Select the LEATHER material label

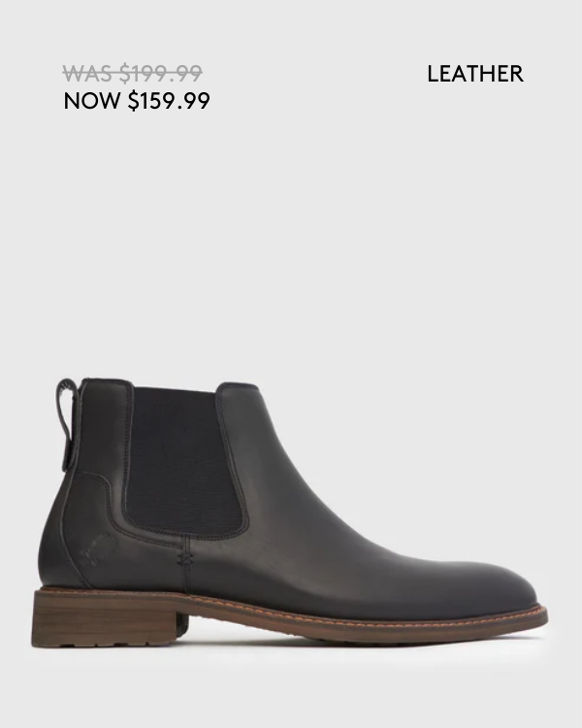coord(475,74)
